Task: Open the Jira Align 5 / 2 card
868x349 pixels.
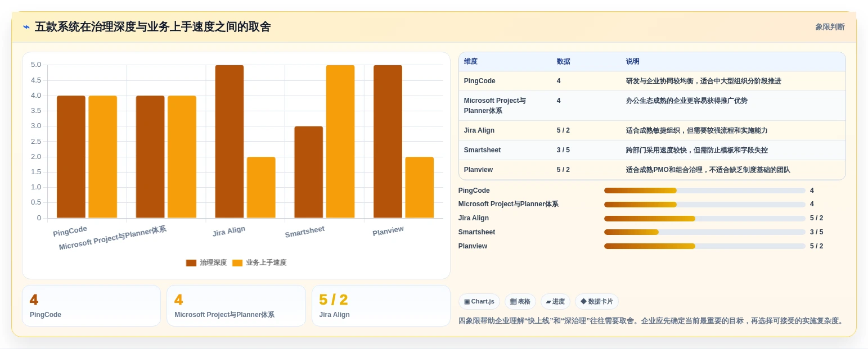Action: [x=381, y=306]
